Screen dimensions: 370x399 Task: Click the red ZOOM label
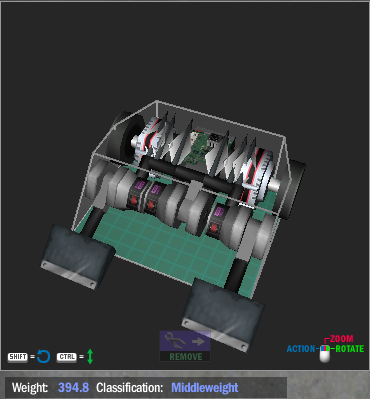click(341, 339)
